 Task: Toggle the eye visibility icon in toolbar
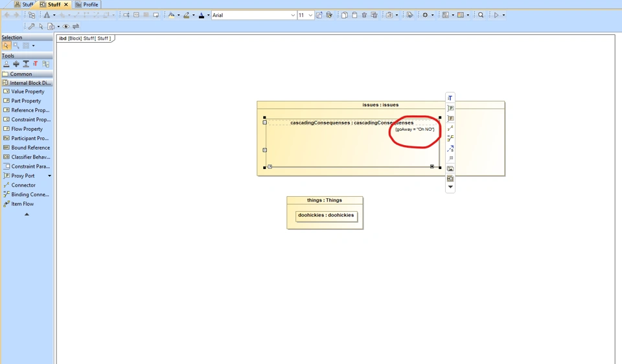click(x=66, y=26)
